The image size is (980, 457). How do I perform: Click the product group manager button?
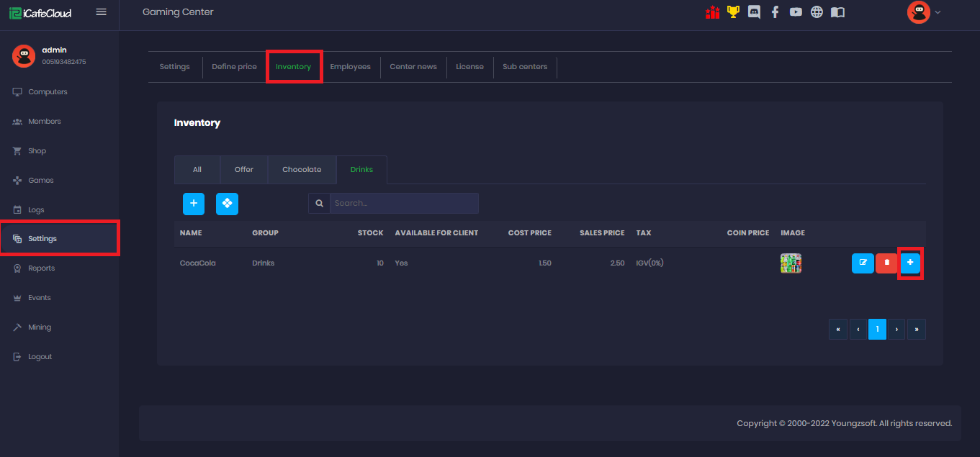[227, 204]
